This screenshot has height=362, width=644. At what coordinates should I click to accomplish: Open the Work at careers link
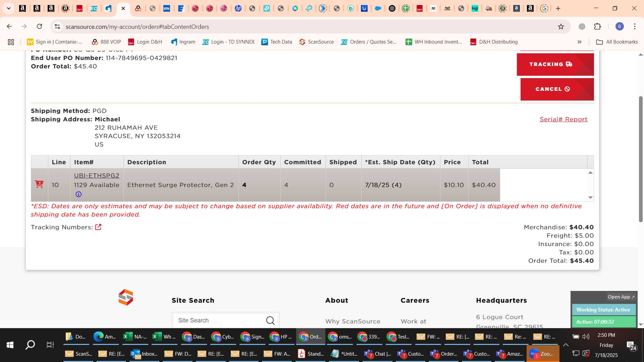[x=414, y=321]
